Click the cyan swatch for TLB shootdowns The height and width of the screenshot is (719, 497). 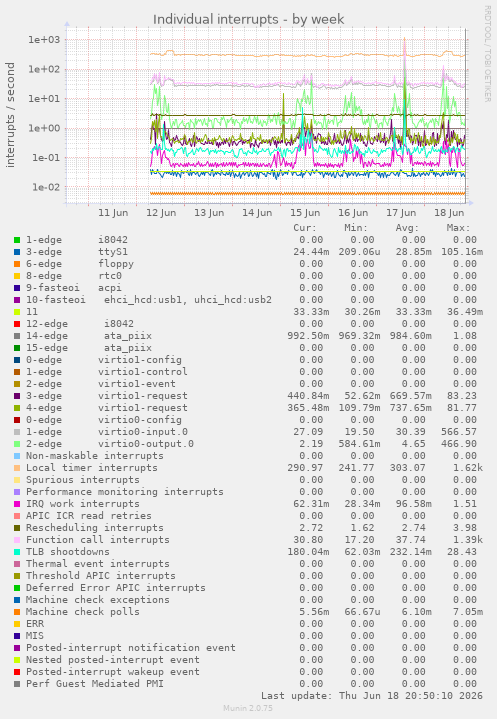coord(17,552)
